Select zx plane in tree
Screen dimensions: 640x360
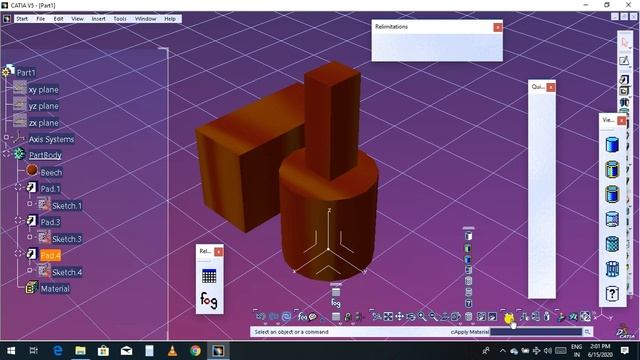43,123
